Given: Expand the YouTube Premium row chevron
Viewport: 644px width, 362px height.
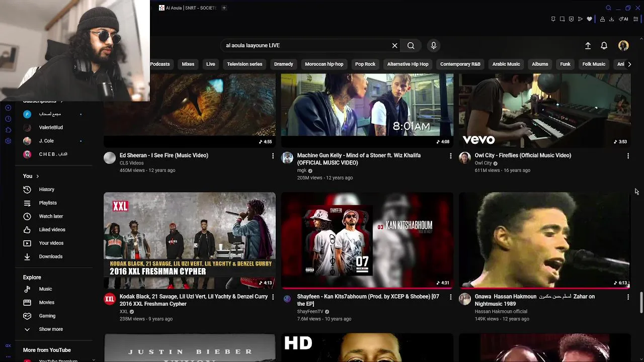Looking at the screenshot, I should [93, 359].
